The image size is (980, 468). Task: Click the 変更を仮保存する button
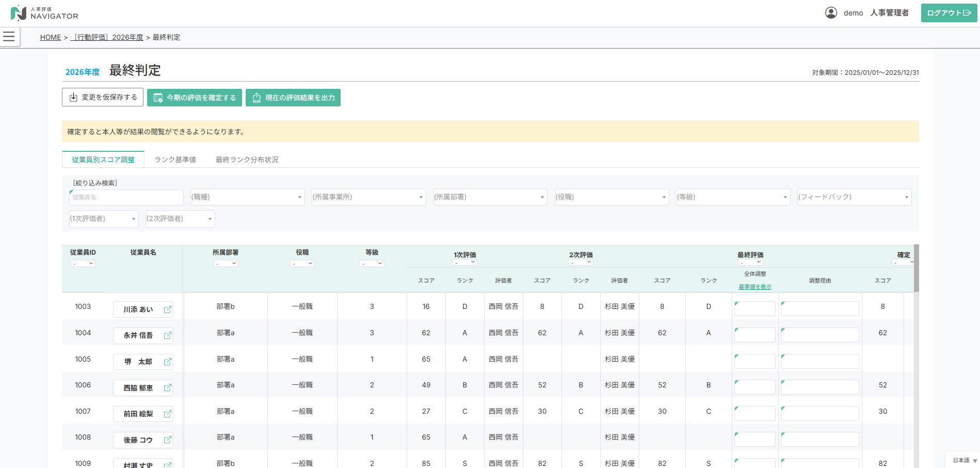tap(103, 97)
